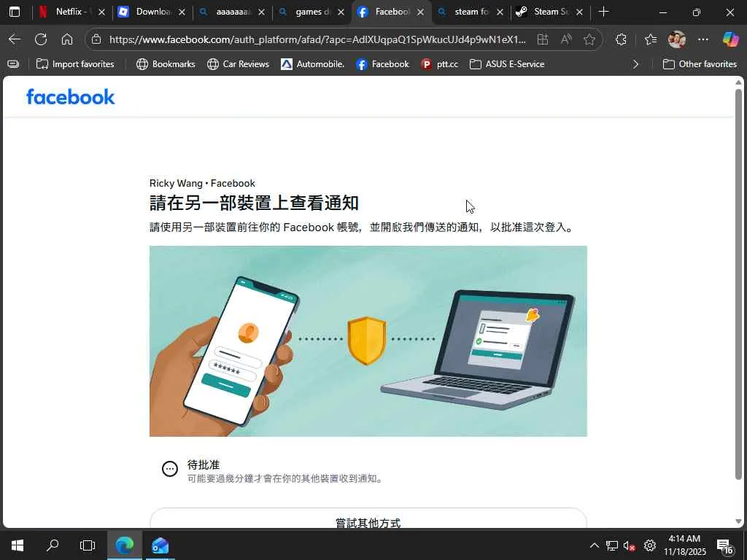This screenshot has height=560, width=747.
Task: Click the Facebook URL address bar
Action: (317, 39)
